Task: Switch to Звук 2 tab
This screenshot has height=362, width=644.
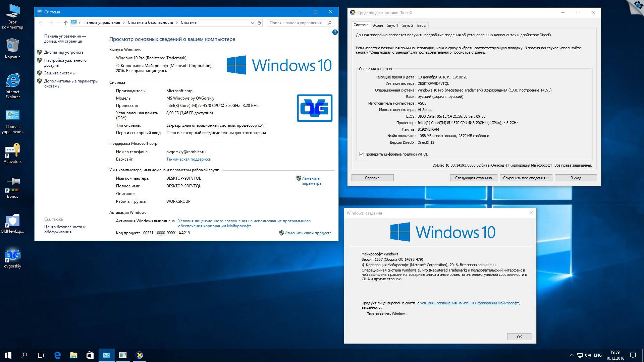Action: 408,25
